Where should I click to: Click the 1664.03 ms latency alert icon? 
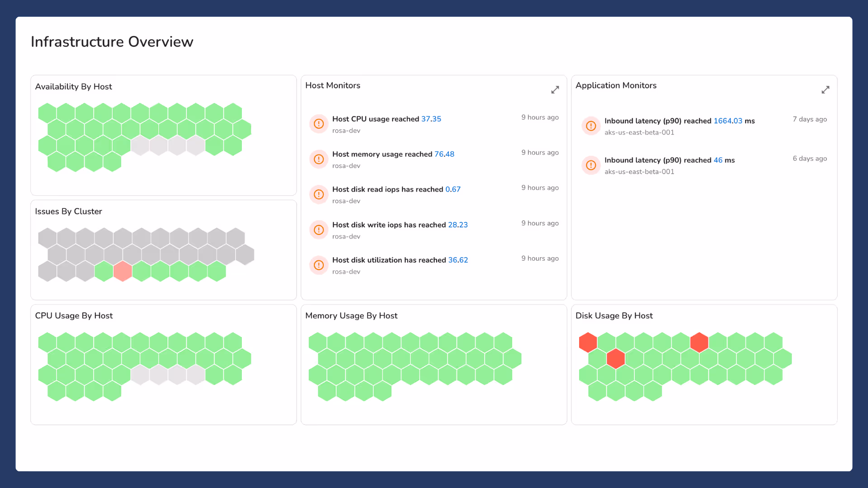pos(591,126)
